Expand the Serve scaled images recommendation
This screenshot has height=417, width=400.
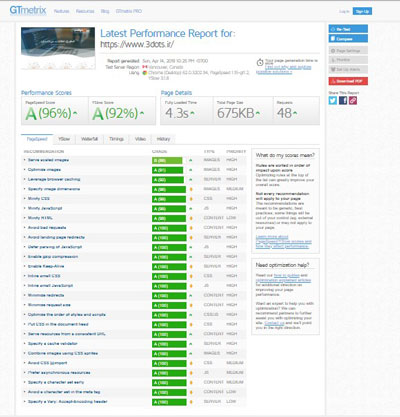coord(48,160)
